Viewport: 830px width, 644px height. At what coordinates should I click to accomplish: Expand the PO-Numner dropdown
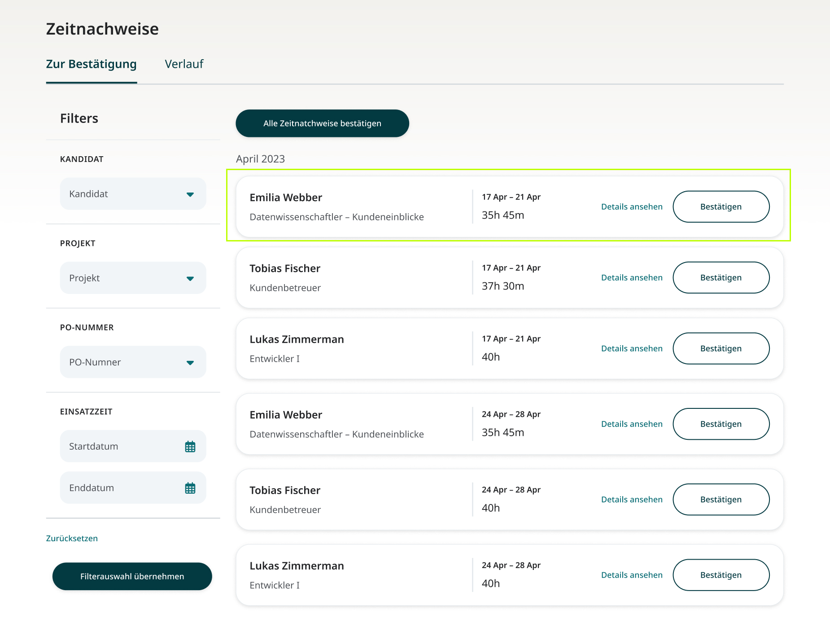(x=190, y=362)
